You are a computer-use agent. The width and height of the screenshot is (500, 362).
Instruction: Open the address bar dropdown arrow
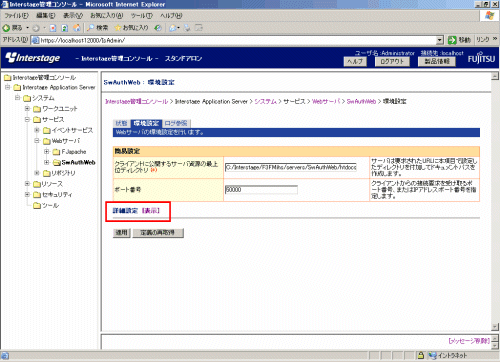coord(440,40)
